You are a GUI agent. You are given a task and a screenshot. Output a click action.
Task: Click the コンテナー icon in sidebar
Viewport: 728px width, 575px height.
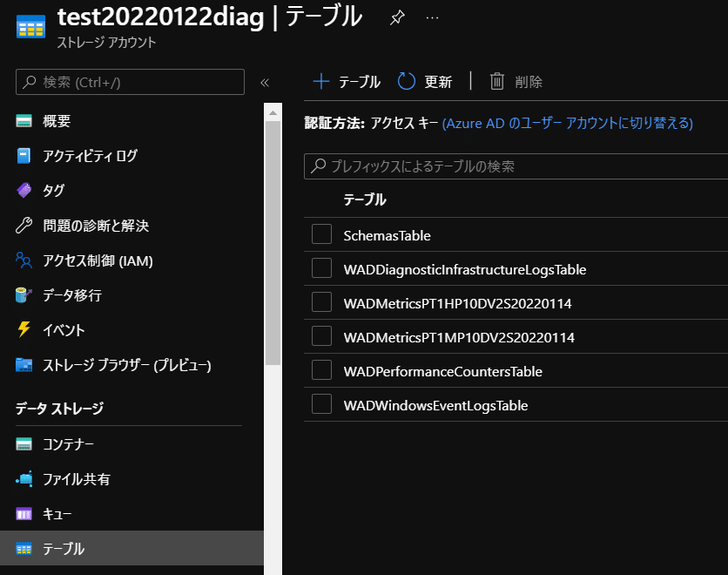[24, 444]
